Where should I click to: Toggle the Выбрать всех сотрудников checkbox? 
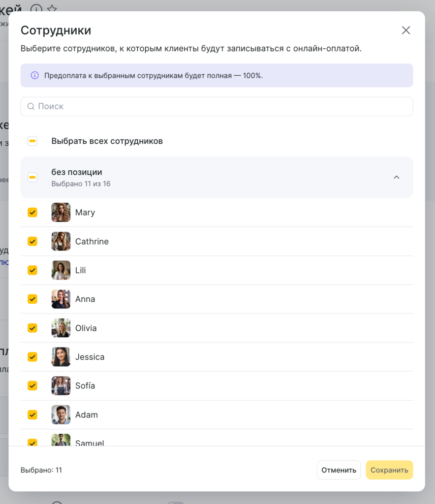tap(32, 141)
